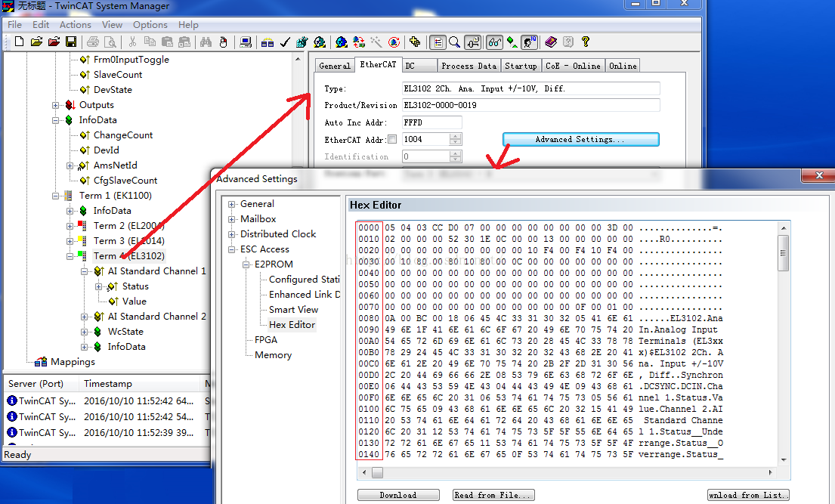This screenshot has width=835, height=504.
Task: Activate Configuration via the toolbar icon
Action: pyautogui.click(x=302, y=43)
